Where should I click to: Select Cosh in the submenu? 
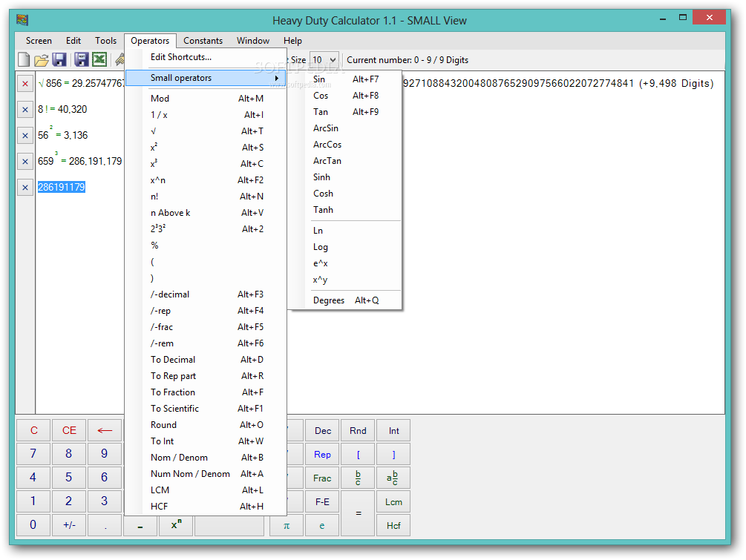346,194
